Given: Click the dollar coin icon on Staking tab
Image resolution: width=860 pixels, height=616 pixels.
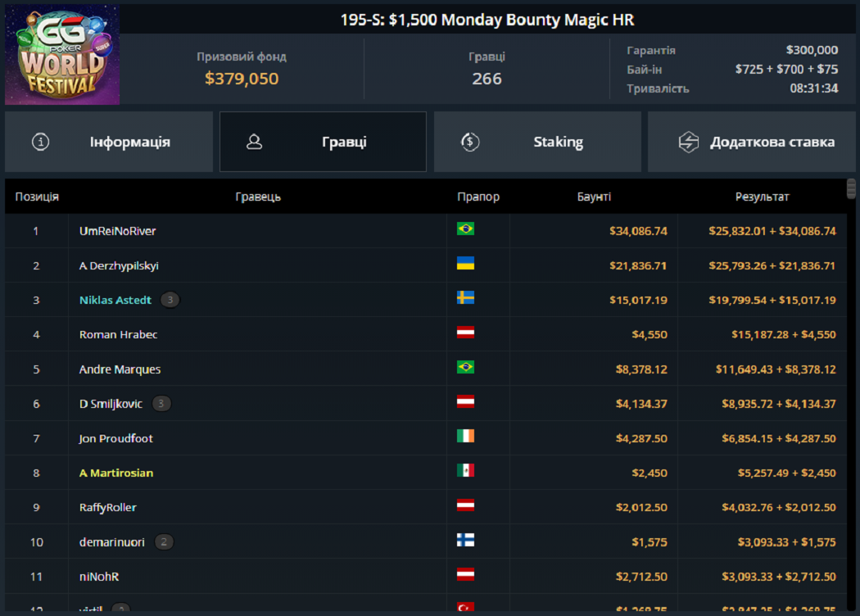Looking at the screenshot, I should [469, 141].
